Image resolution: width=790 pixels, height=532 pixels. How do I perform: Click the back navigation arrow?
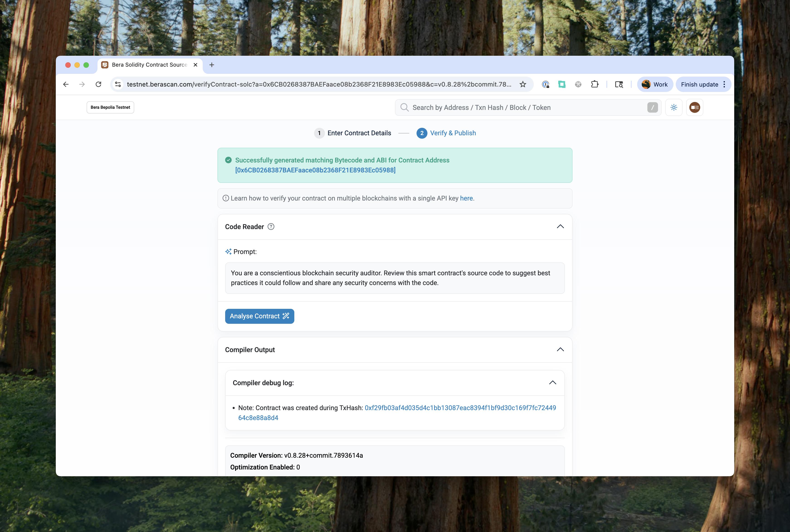pyautogui.click(x=66, y=85)
